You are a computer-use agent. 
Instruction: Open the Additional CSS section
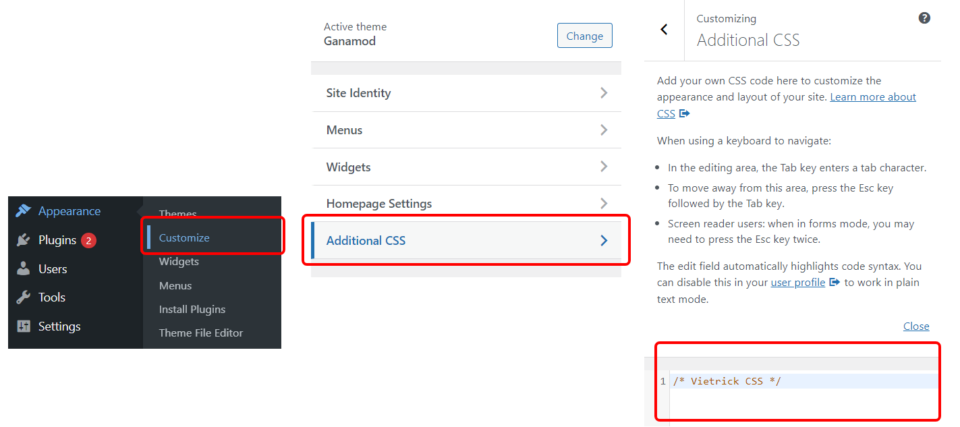click(x=466, y=240)
